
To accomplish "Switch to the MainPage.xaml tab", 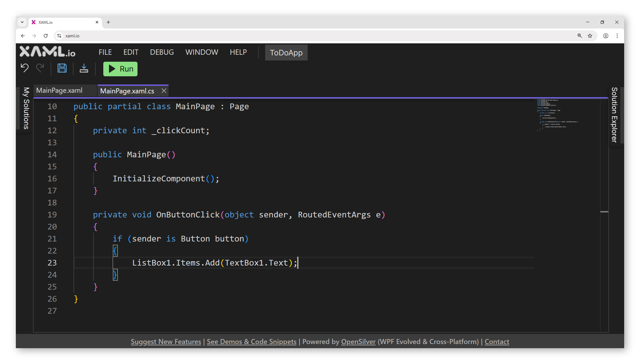I will (x=59, y=91).
